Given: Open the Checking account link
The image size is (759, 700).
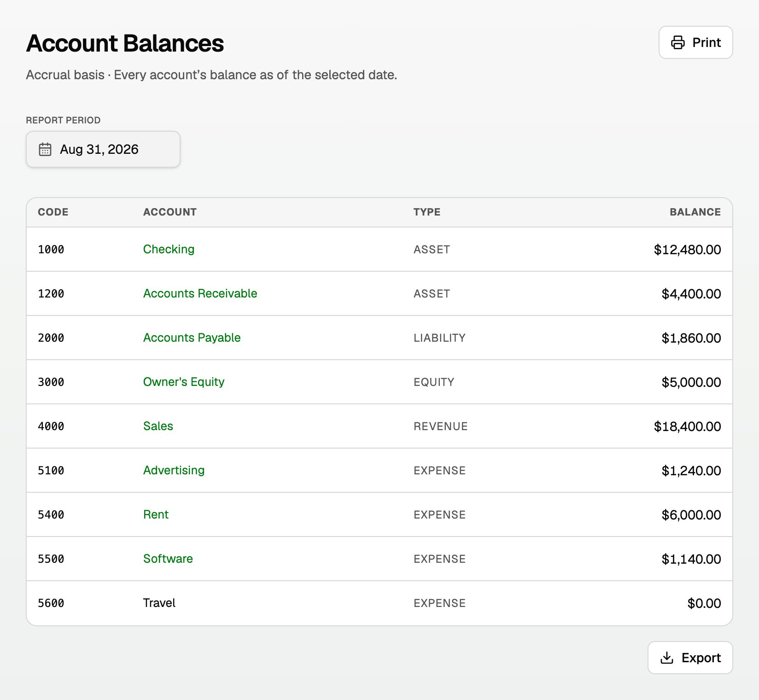Looking at the screenshot, I should (169, 249).
